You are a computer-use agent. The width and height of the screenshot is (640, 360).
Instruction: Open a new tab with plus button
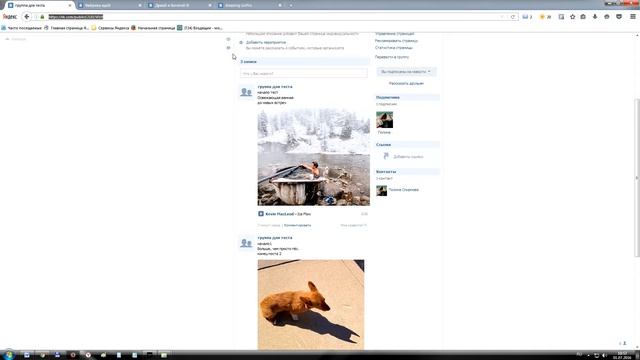(291, 5)
